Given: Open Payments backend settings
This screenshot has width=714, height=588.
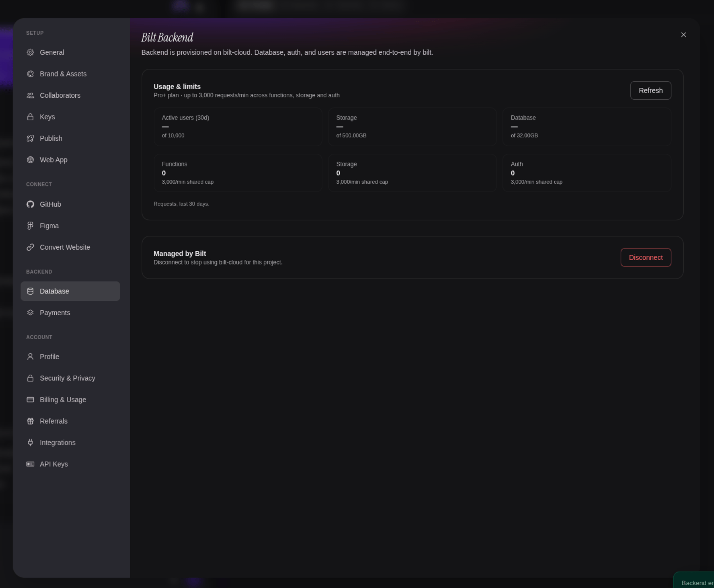Looking at the screenshot, I should (x=70, y=313).
